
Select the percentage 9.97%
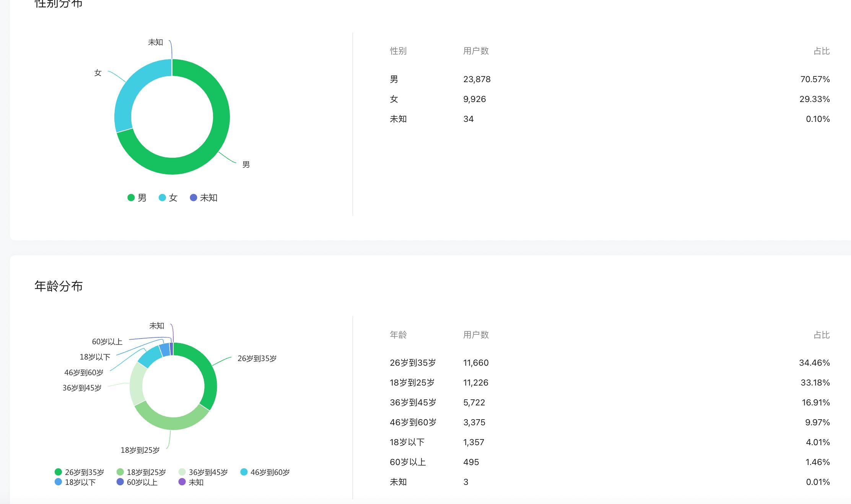coord(817,422)
